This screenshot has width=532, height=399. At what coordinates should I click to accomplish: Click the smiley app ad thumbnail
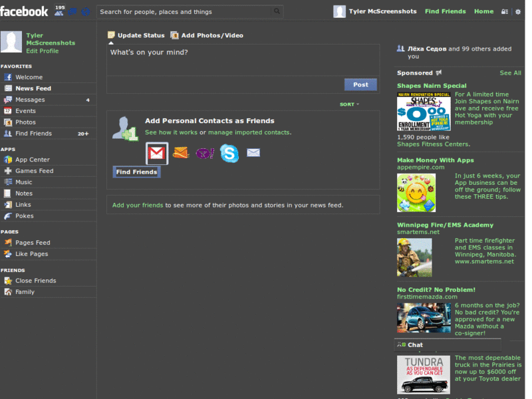click(x=416, y=193)
